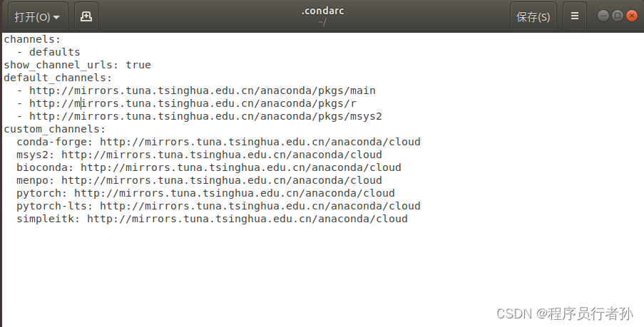Click the '- defaults' text line
Viewport: 644px width, 327px height.
(x=54, y=52)
